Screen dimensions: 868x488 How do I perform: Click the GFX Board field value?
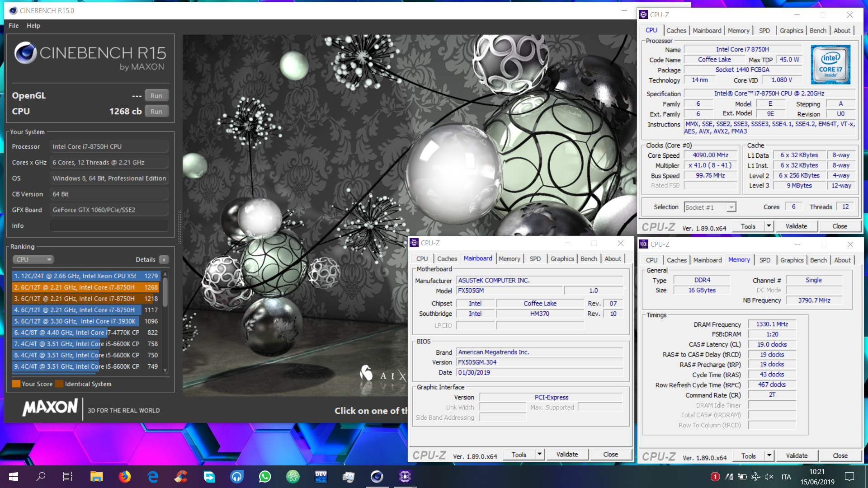(109, 210)
